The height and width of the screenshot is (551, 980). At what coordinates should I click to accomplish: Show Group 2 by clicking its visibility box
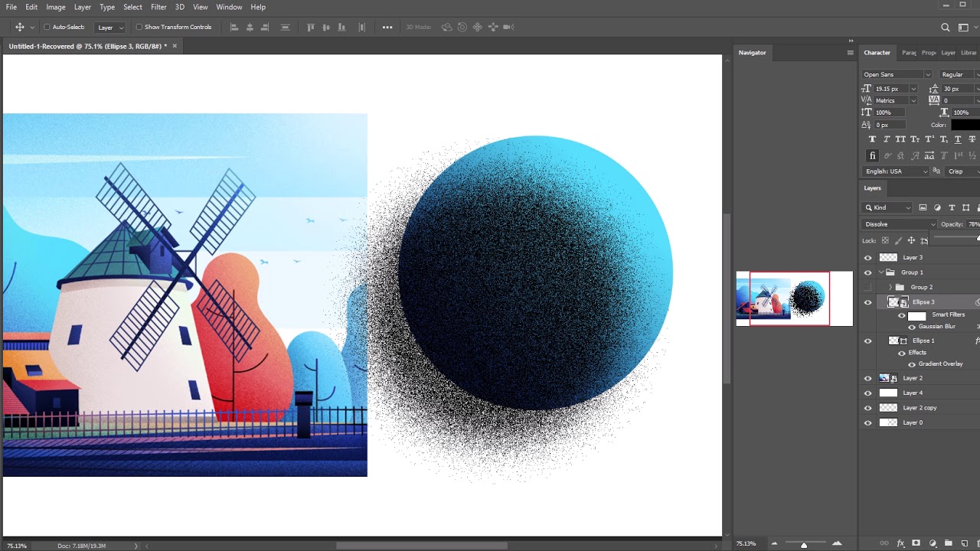pyautogui.click(x=867, y=287)
